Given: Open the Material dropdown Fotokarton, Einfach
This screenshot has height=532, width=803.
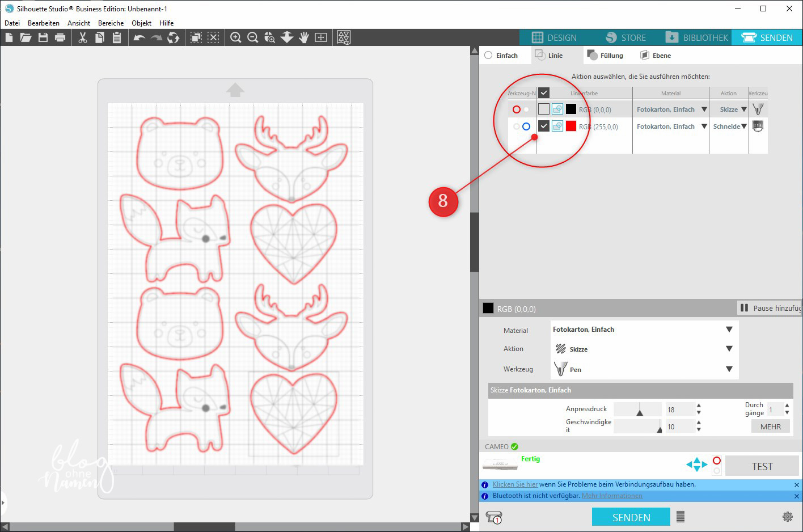Looking at the screenshot, I should (644, 330).
